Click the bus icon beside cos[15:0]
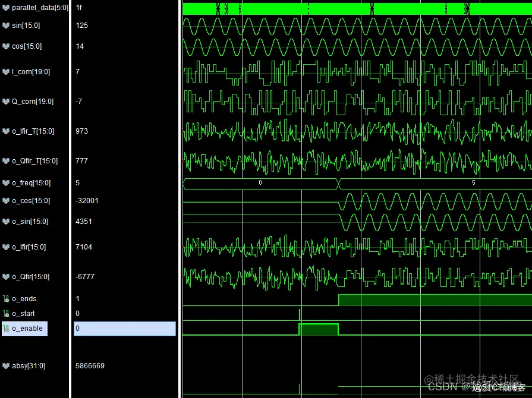Screen dimensions: 532x398 6,46
